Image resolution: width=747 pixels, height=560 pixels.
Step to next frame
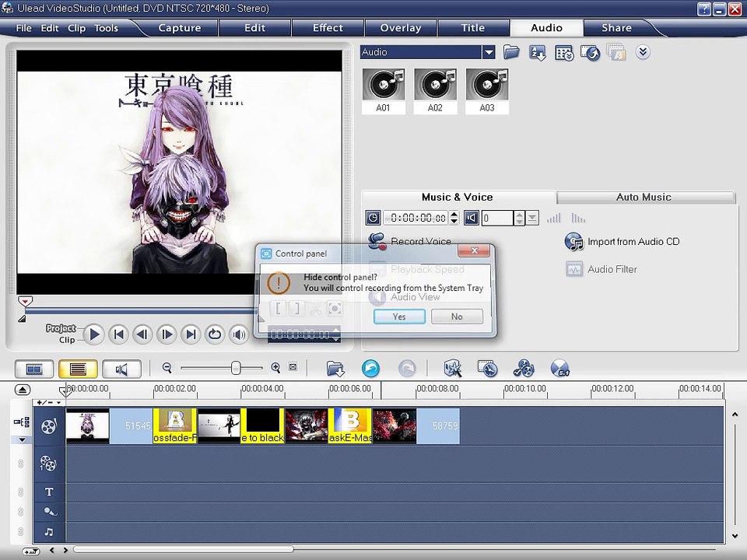click(x=167, y=334)
